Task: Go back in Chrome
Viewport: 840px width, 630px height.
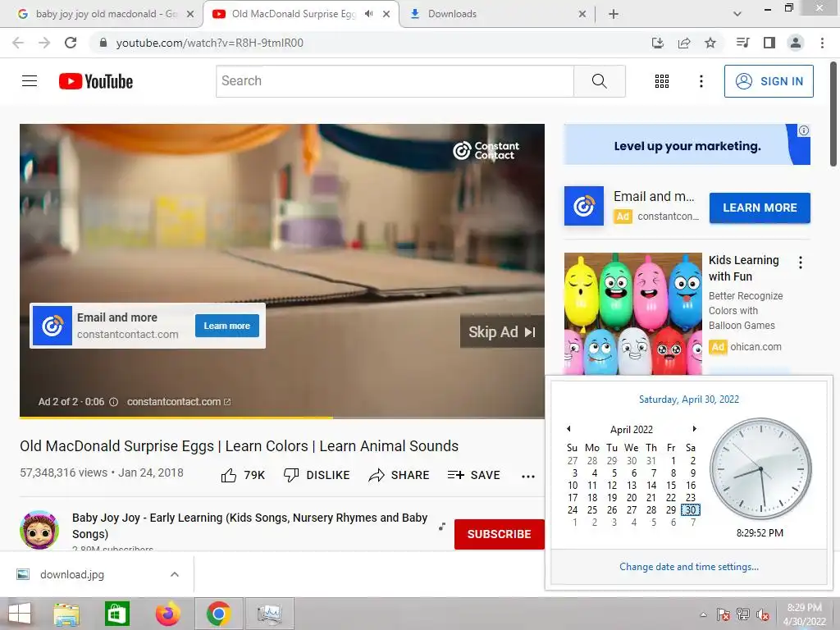Action: point(18,43)
